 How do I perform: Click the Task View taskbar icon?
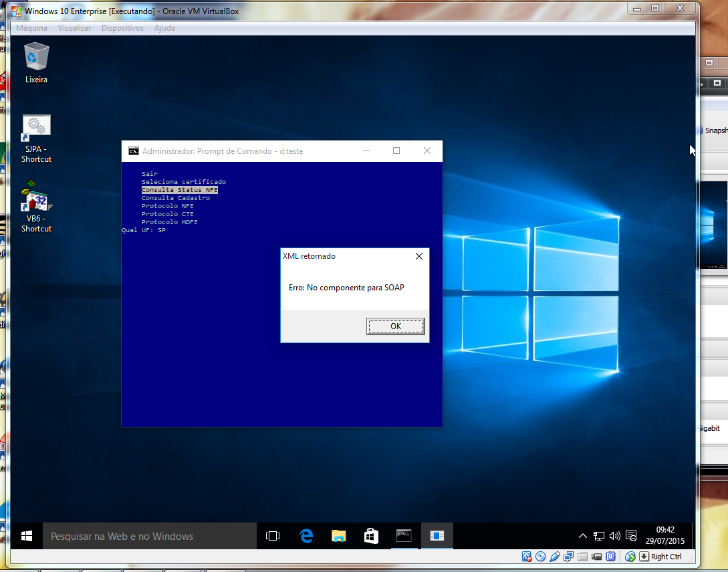coord(272,536)
